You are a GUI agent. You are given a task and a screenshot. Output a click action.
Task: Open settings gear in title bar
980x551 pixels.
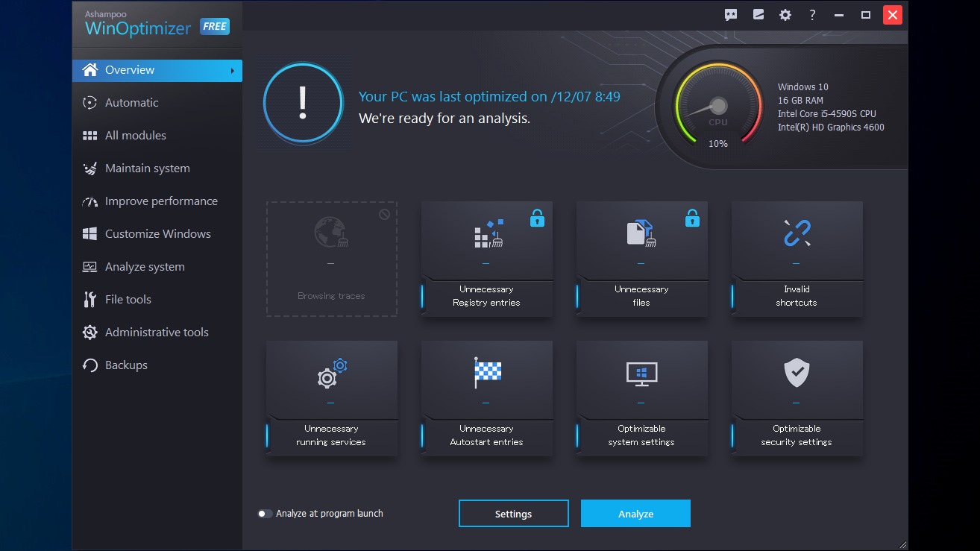(x=785, y=15)
